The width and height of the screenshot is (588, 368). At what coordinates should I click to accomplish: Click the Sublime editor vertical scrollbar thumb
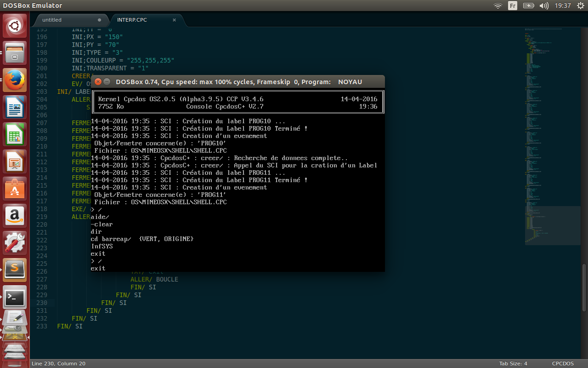584,288
